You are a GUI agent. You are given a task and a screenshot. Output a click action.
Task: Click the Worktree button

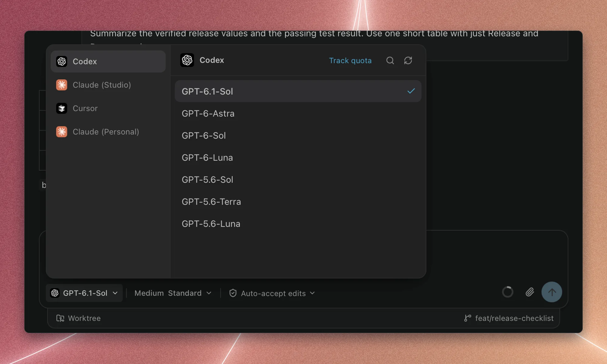(x=78, y=318)
